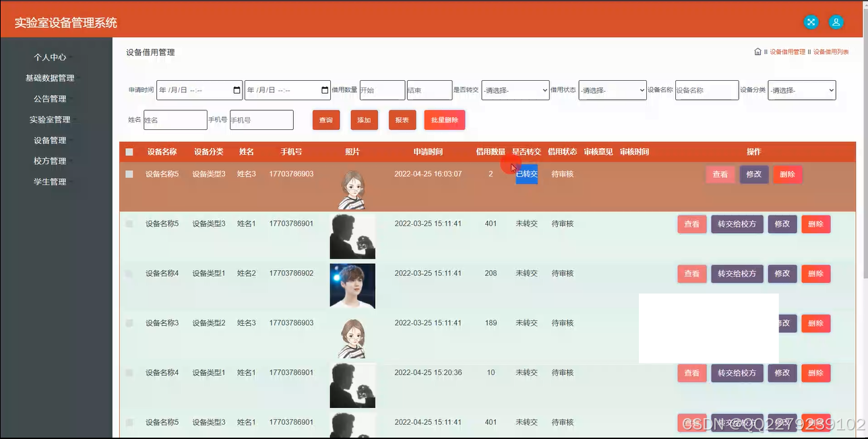The height and width of the screenshot is (439, 868).
Task: Click the 批量删除 batch delete button
Action: (x=443, y=120)
